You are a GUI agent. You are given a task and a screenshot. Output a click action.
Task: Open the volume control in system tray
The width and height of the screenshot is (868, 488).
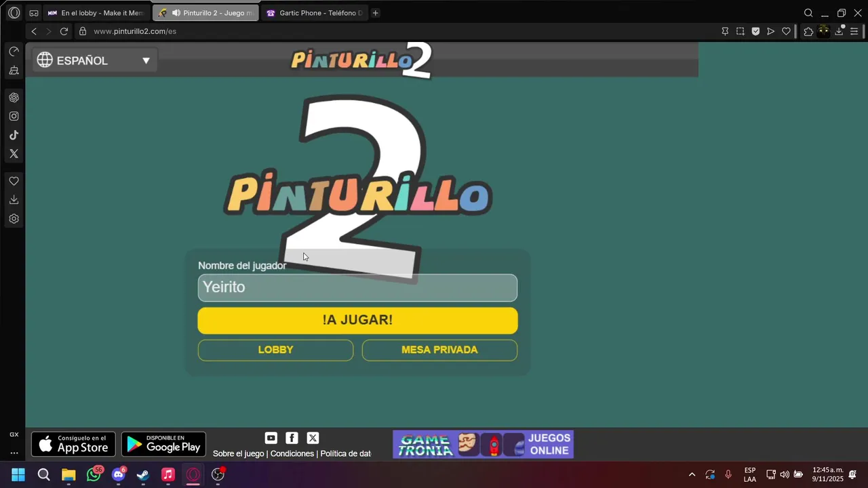point(785,474)
